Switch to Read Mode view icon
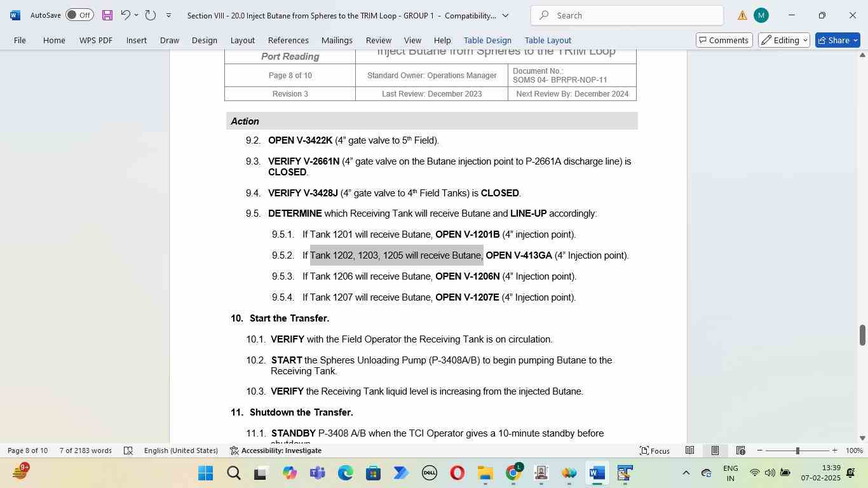Viewport: 868px width, 488px height. tap(689, 451)
